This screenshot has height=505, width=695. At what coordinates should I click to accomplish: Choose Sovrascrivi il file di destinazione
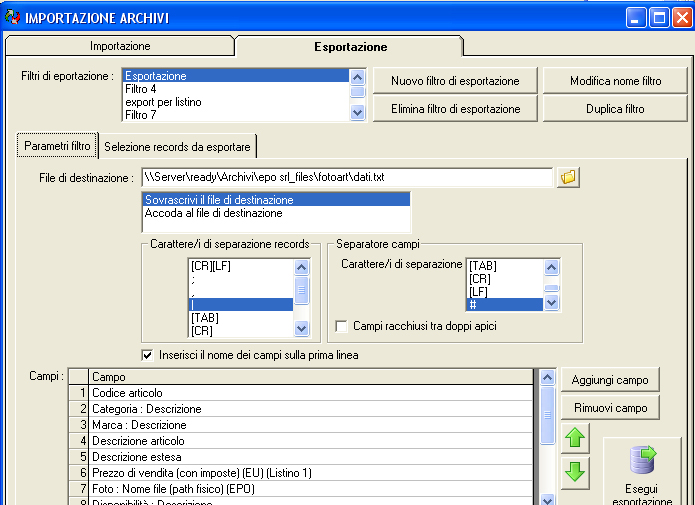pyautogui.click(x=276, y=200)
